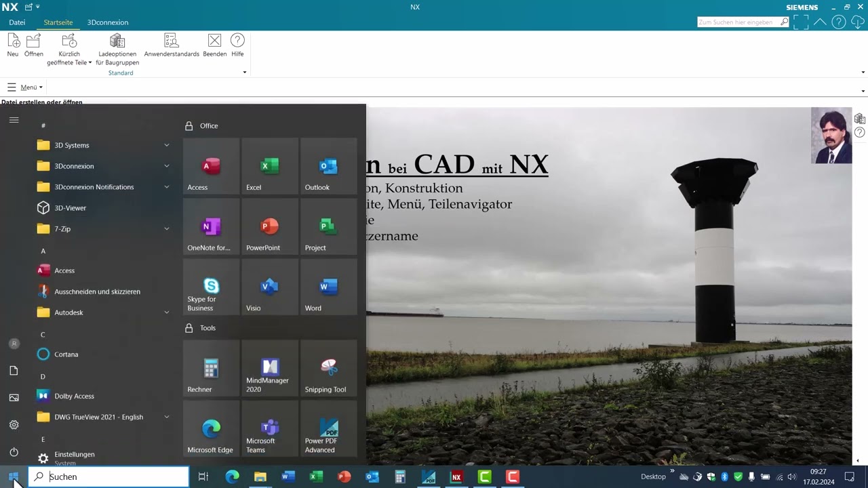This screenshot has width=868, height=488.
Task: Open Dolby Access from app list
Action: (104, 396)
